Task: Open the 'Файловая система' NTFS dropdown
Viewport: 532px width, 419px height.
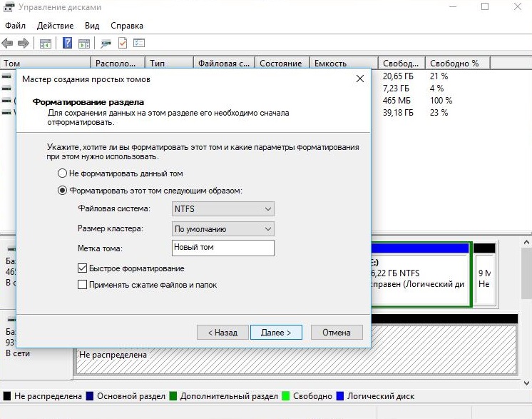Action: coord(223,209)
